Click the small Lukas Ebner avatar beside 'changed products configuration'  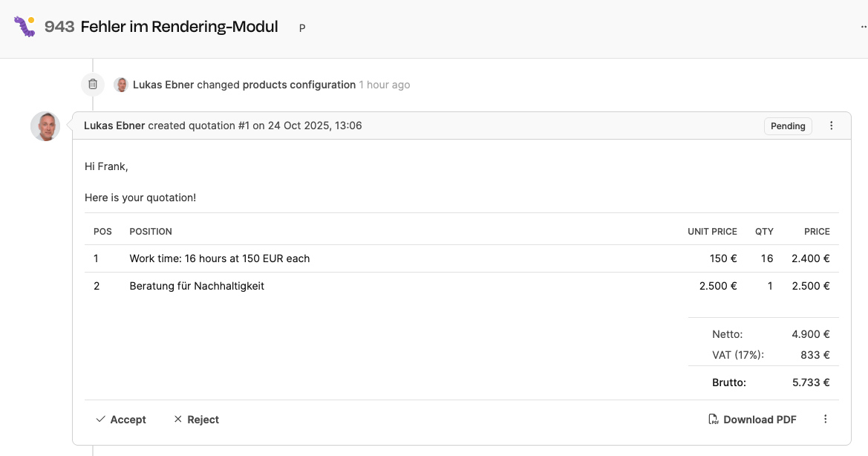point(121,85)
